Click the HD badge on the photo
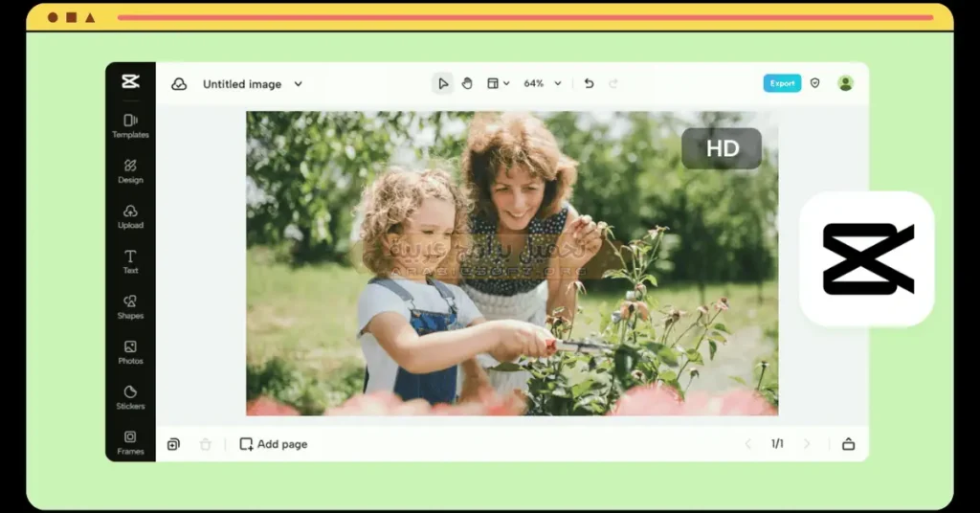This screenshot has width=980, height=513. [x=722, y=148]
